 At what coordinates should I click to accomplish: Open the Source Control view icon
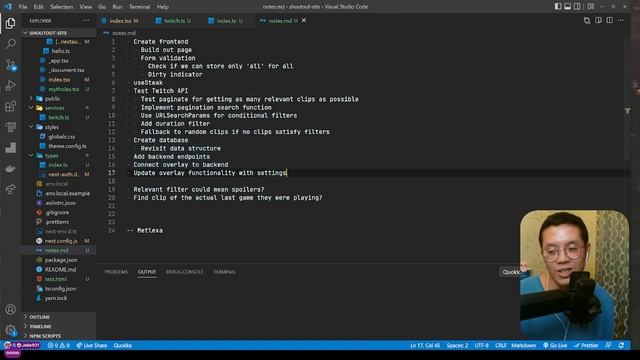(x=11, y=64)
